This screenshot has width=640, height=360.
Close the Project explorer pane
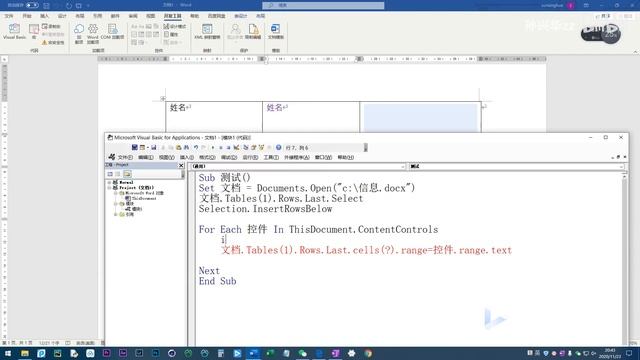coord(181,165)
